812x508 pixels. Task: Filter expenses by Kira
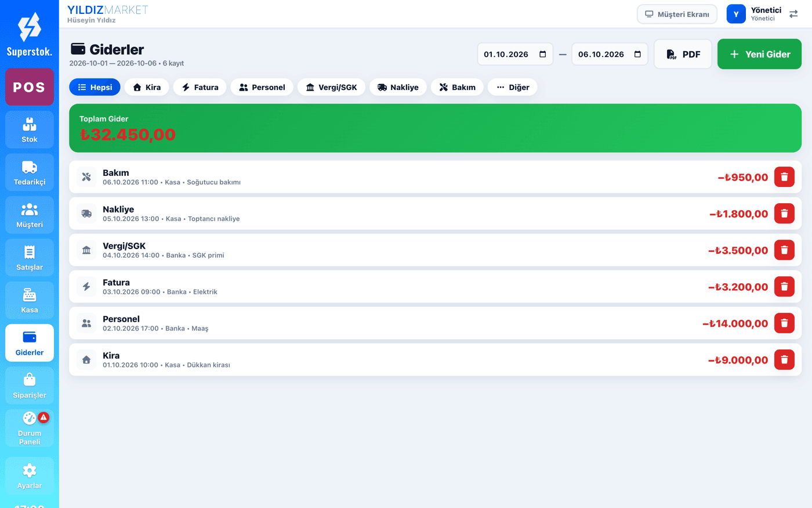[147, 87]
